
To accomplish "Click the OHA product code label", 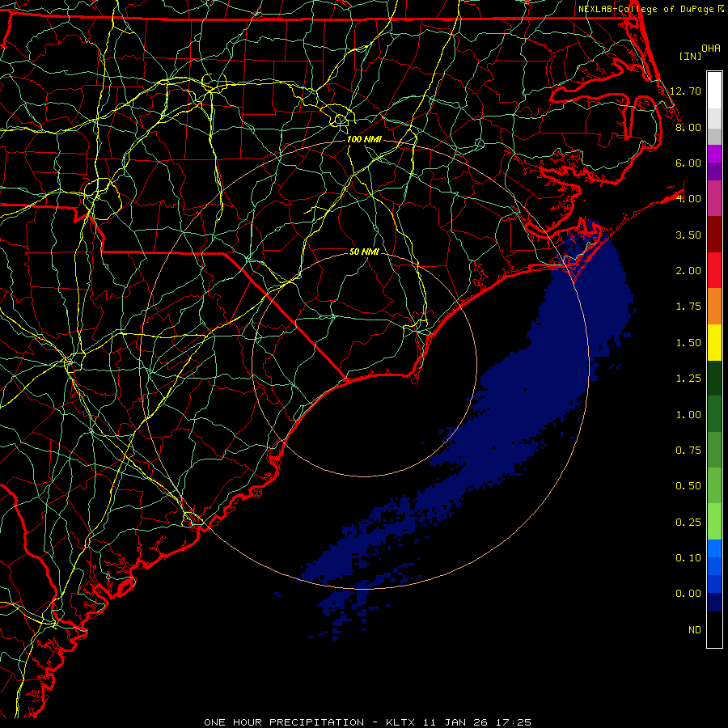I will (711, 49).
